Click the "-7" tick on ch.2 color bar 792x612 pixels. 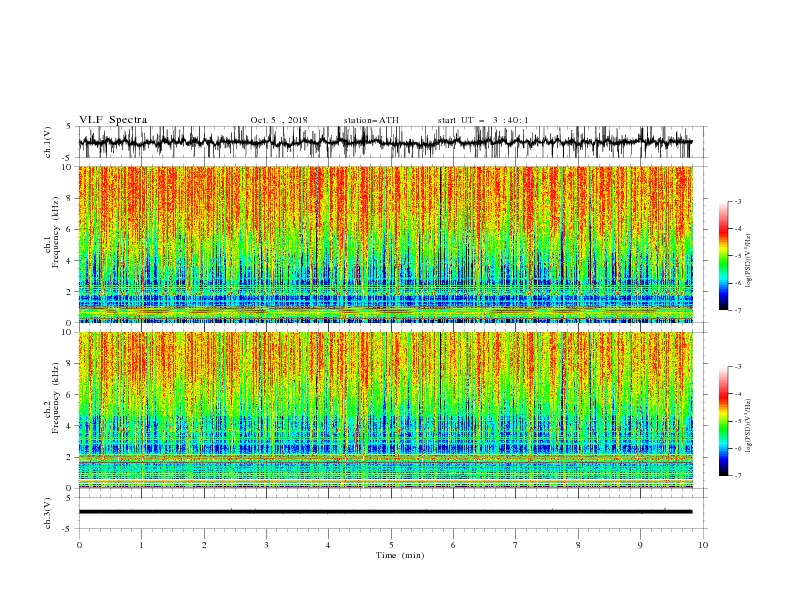(x=737, y=476)
